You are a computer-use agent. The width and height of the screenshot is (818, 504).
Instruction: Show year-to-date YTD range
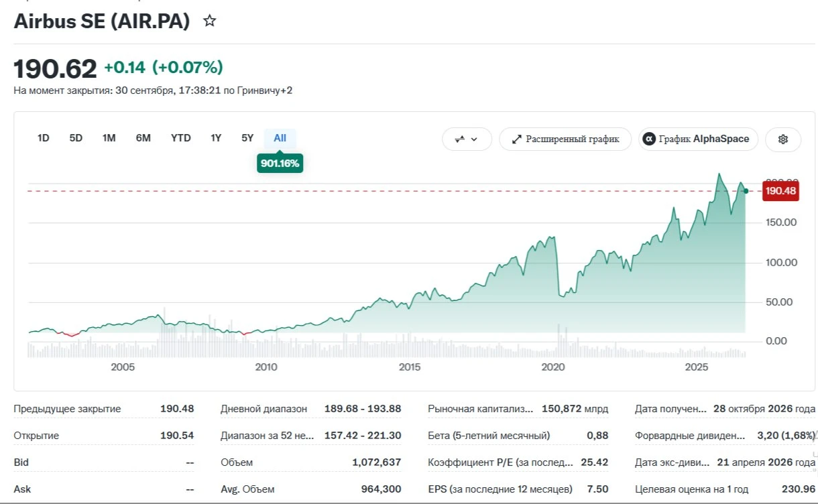(181, 138)
